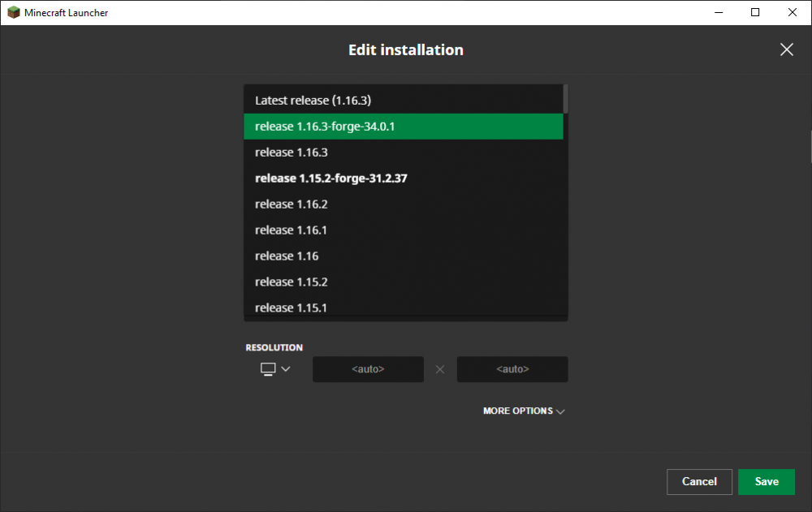Select release 1.16 version

coord(287,256)
